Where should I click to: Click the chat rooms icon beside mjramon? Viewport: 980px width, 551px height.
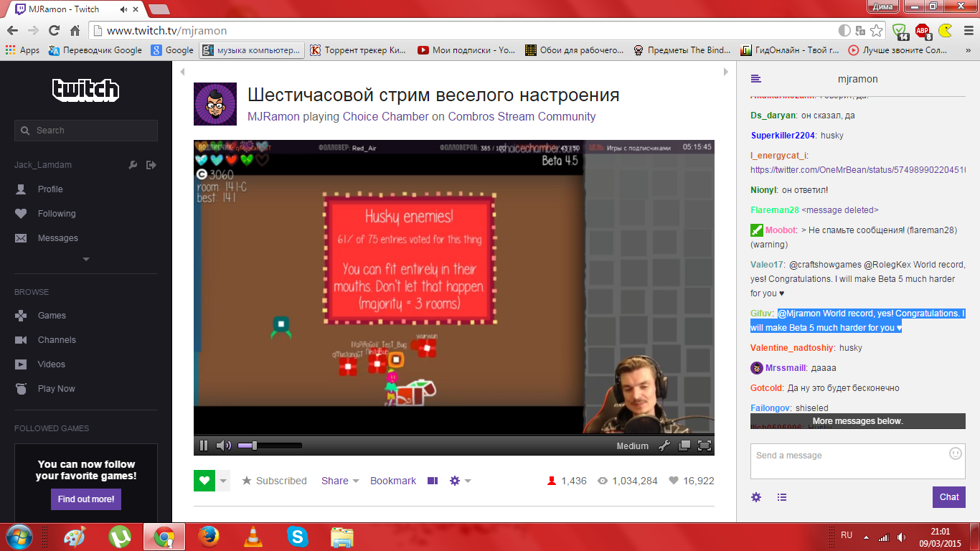click(x=755, y=79)
